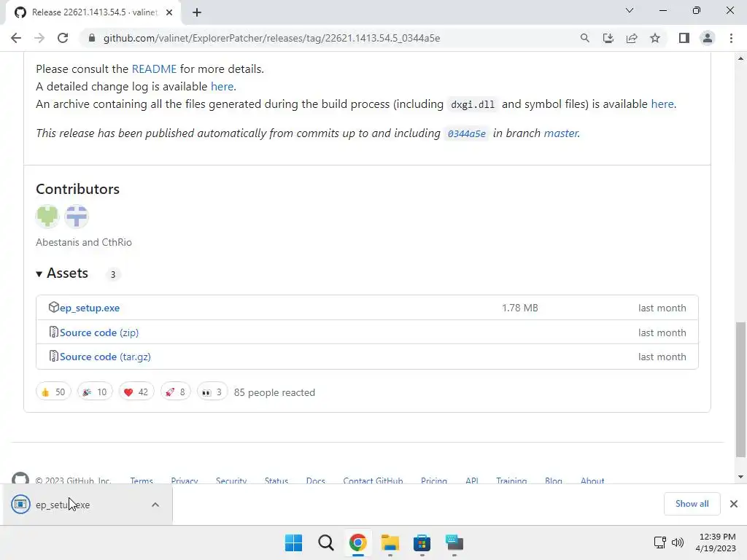Share this page using the share icon
The image size is (747, 560).
coord(632,38)
